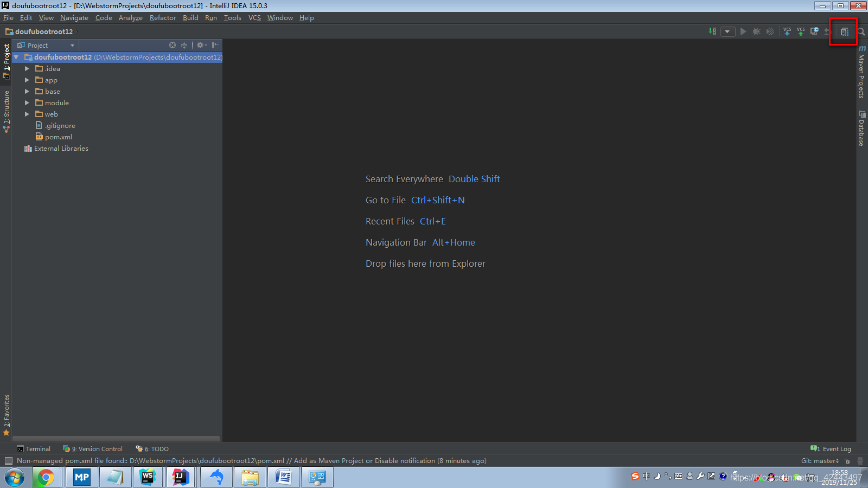Open the Windows Start button

14,478
